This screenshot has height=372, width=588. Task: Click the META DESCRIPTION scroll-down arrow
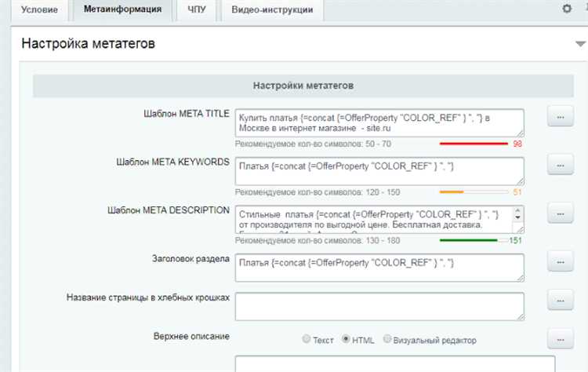click(517, 217)
